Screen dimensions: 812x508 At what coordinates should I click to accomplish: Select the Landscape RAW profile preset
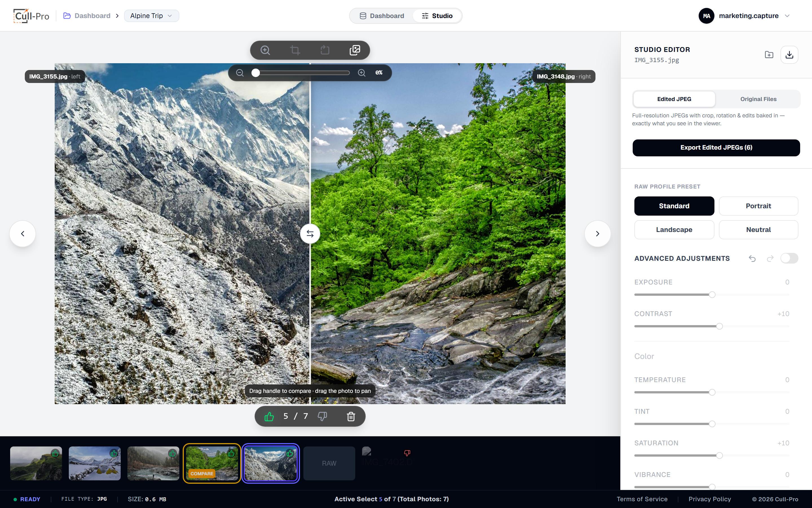click(674, 230)
